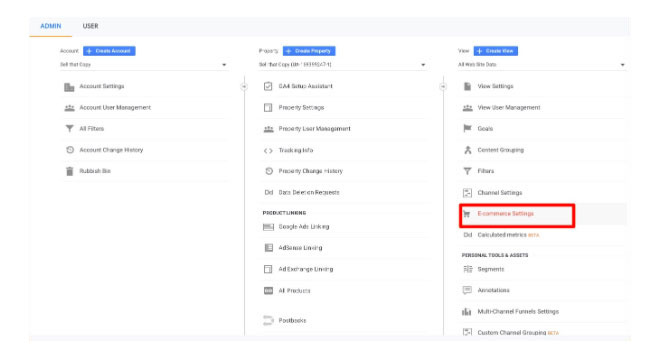Click the Account Change History clock icon
Viewport: 665px width, 361px height.
point(70,150)
